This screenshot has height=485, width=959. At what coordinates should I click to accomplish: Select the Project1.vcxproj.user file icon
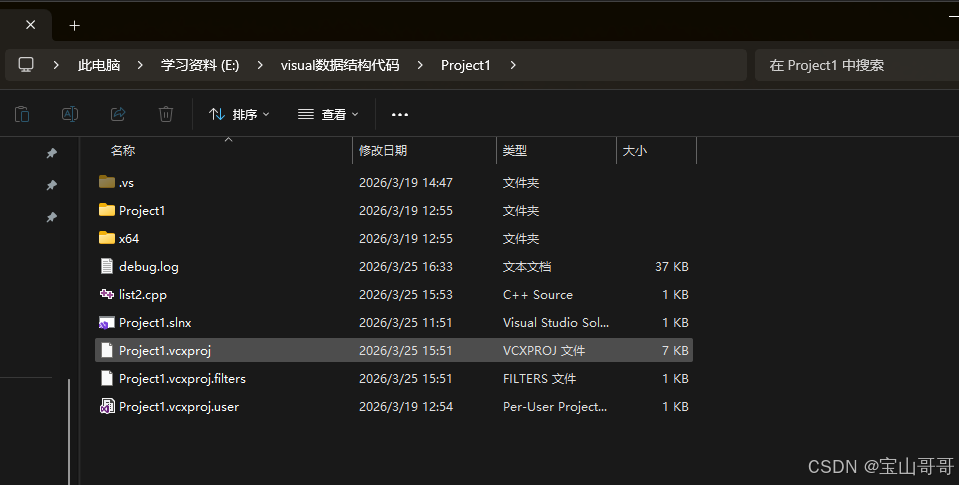[x=107, y=407]
